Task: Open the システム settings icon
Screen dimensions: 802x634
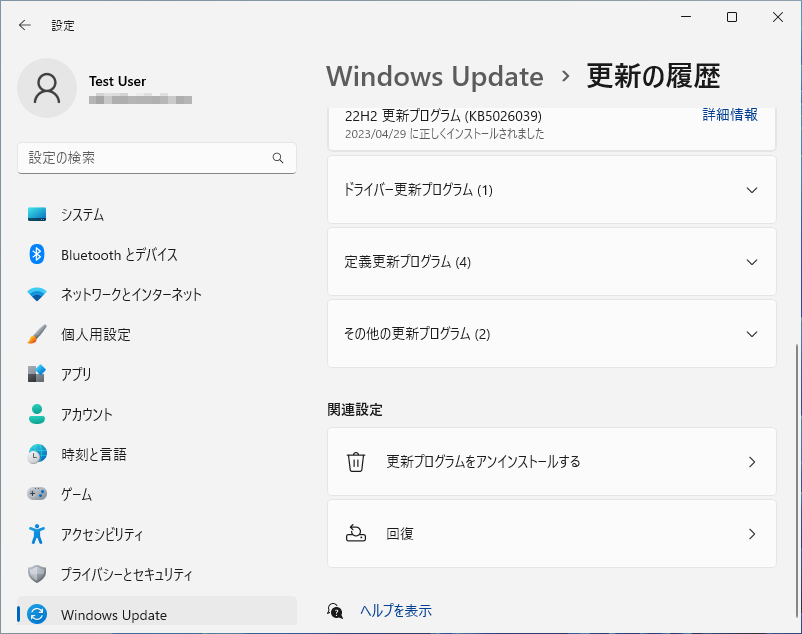Action: [x=34, y=214]
